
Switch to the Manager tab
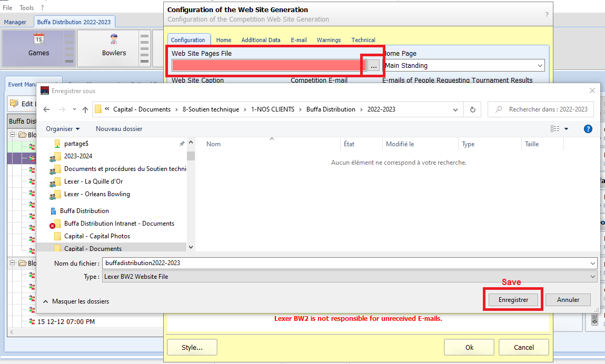pos(15,22)
